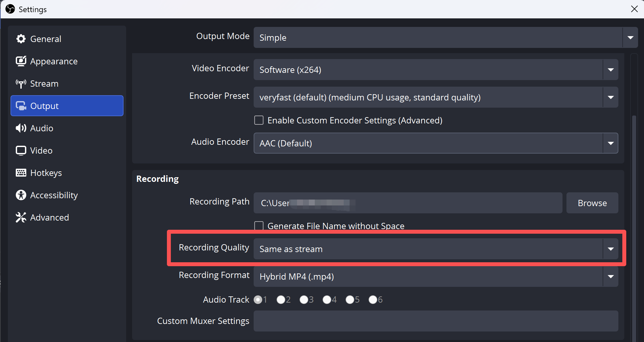Open the Recording Quality dropdown
Viewport: 644px width, 342px height.
click(436, 249)
